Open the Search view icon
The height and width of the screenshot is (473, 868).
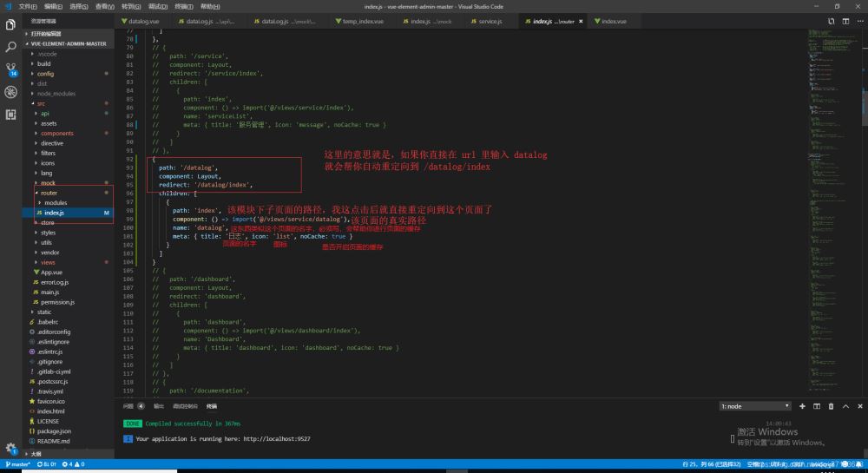(10, 47)
